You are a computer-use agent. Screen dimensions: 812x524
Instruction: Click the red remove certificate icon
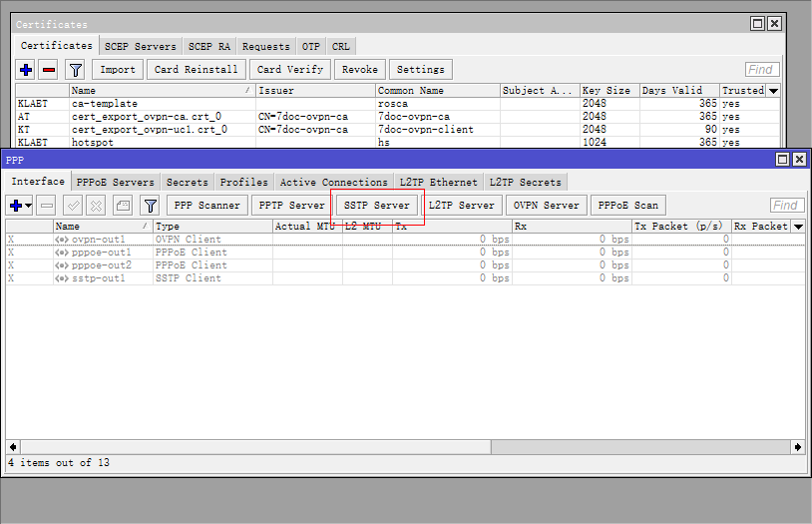[48, 70]
